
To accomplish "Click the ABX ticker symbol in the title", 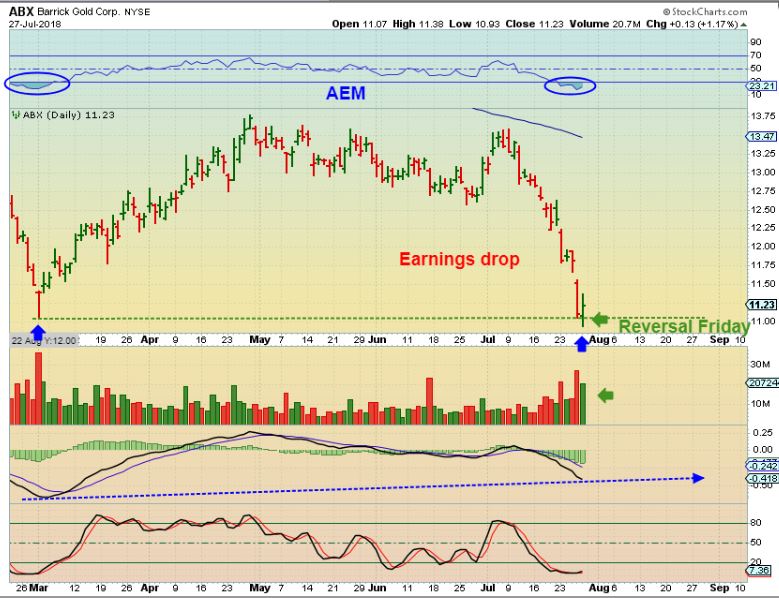I will pyautogui.click(x=21, y=11).
